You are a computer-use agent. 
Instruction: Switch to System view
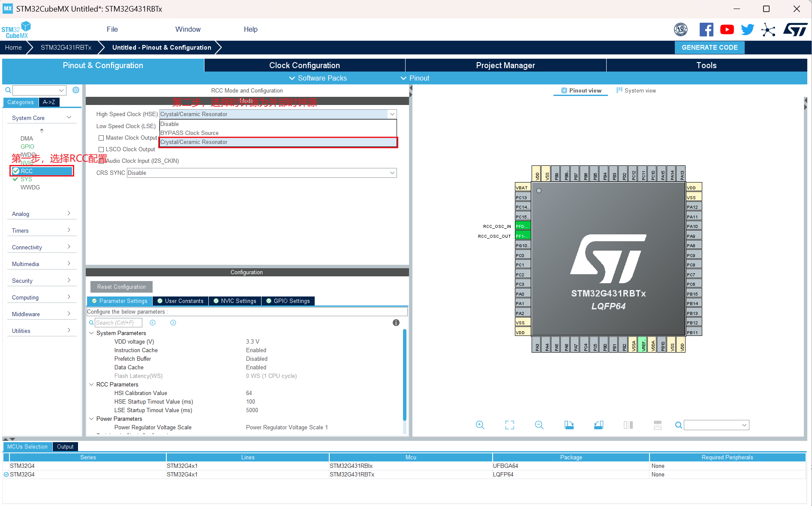[636, 90]
